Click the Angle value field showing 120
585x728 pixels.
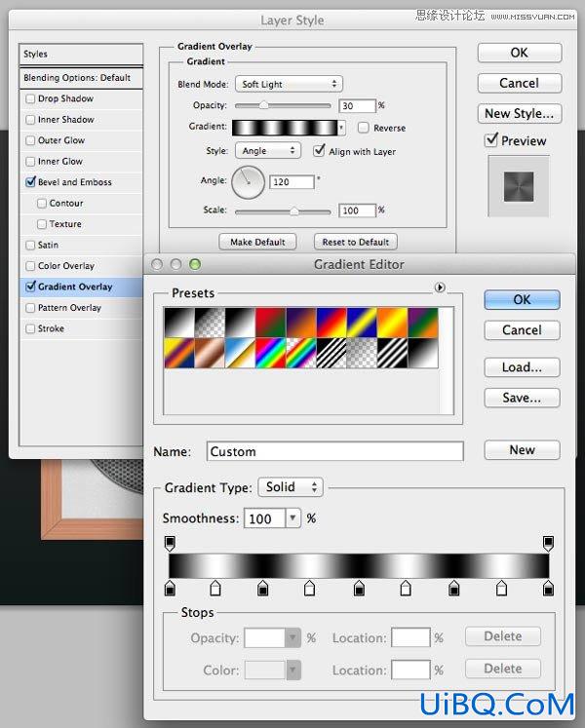coord(292,182)
